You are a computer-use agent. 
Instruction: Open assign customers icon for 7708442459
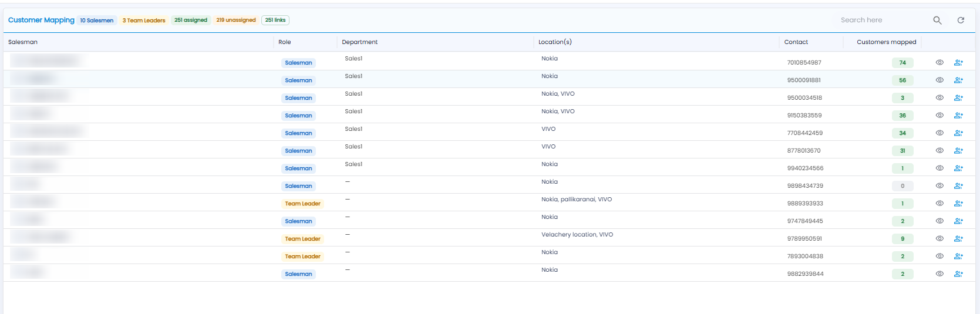tap(958, 133)
